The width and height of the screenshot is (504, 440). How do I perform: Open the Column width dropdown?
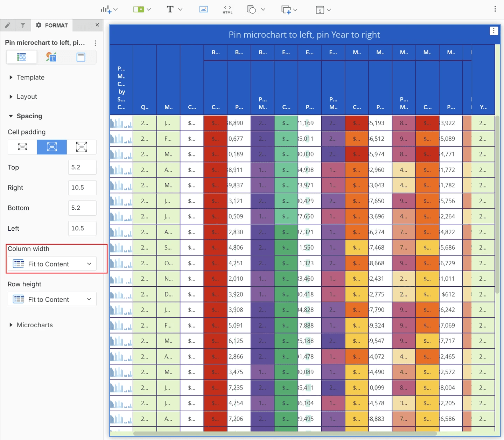(52, 264)
